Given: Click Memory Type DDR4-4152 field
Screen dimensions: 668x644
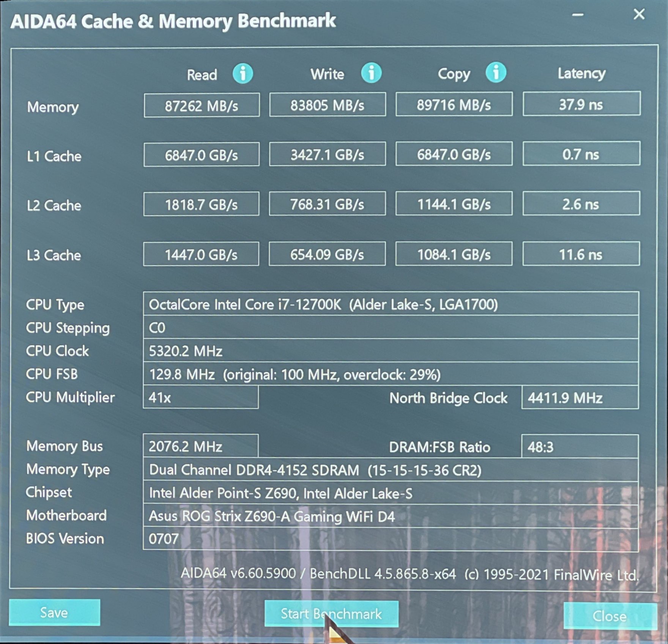Looking at the screenshot, I should click(391, 470).
